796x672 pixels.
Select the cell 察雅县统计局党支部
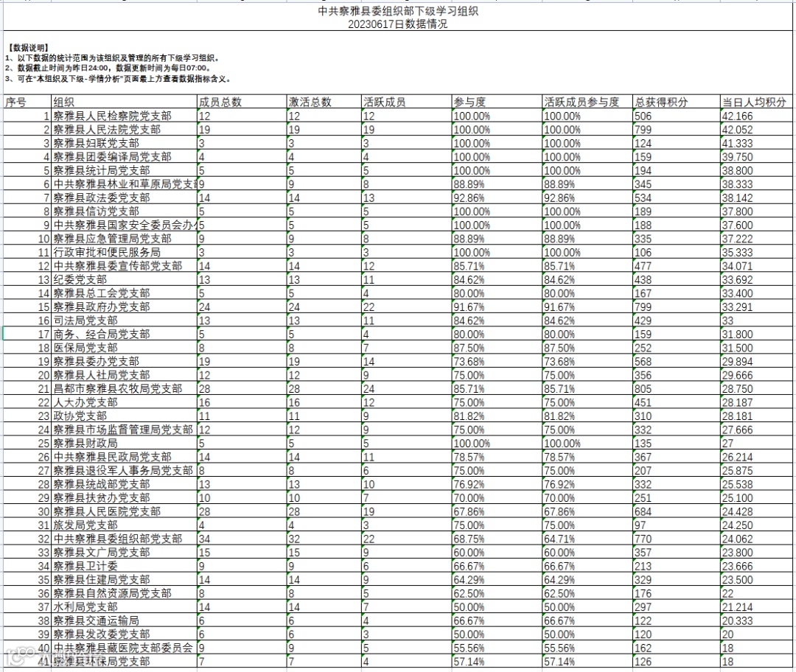click(125, 170)
